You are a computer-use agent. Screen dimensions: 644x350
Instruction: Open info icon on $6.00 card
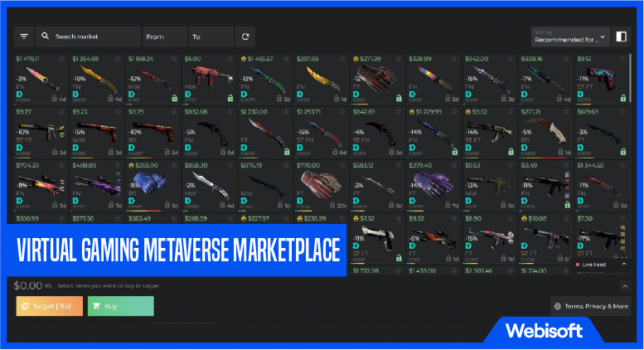click(230, 59)
